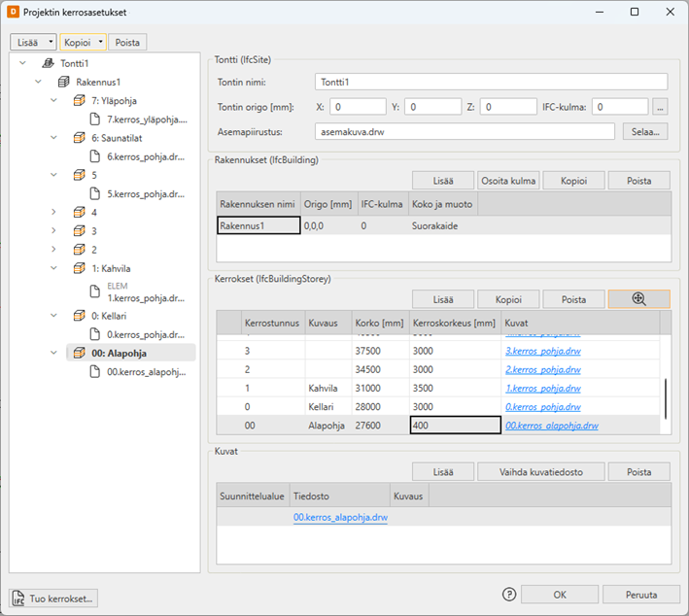Viewport: 689px width, 616px height.
Task: Open the 3.kerros_pohja.drw link
Action: (542, 352)
